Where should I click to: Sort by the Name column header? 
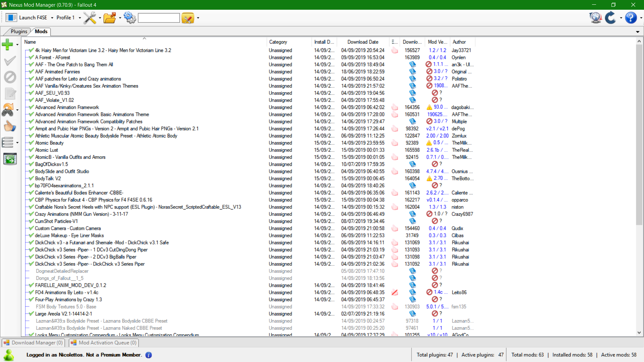click(144, 42)
